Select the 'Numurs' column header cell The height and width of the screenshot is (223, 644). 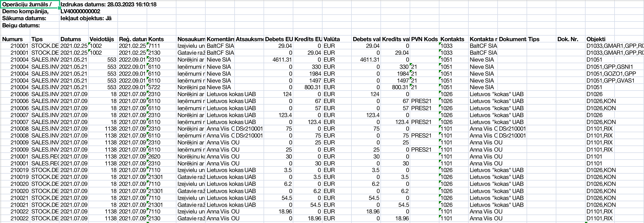pyautogui.click(x=15, y=39)
